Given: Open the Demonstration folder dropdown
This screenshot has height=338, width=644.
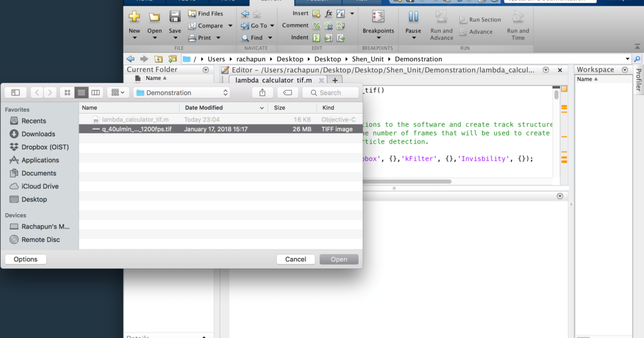Looking at the screenshot, I should point(181,92).
